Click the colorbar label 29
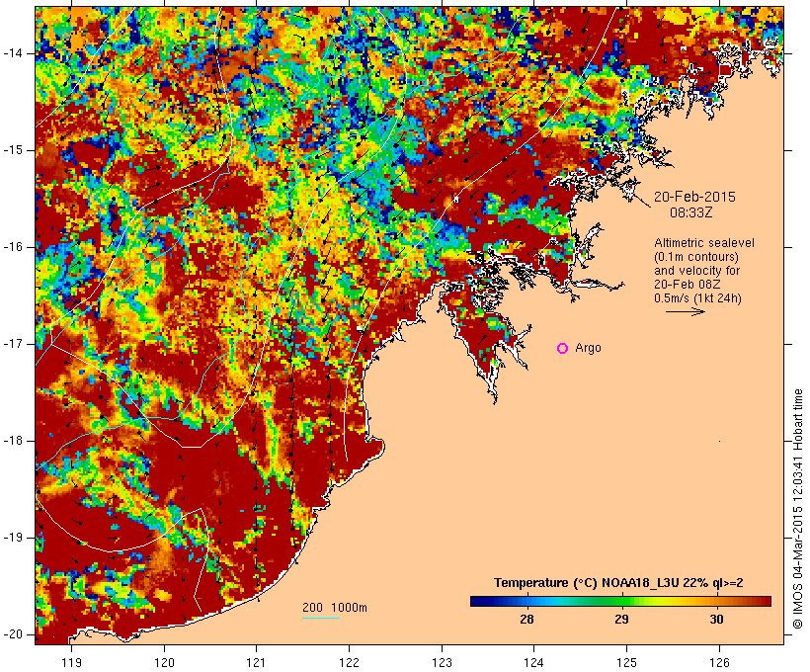Viewport: 810px width, 672px height. coord(621,620)
